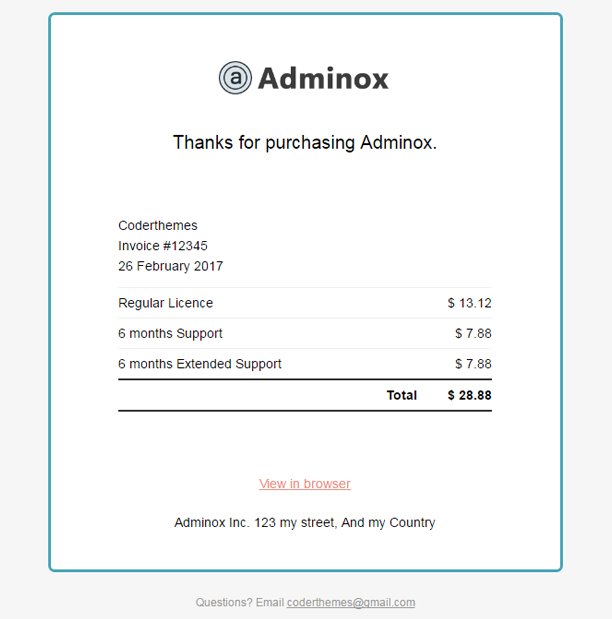Click the Questions? Email footer text
Viewport: 612px width, 619px height.
pos(240,602)
